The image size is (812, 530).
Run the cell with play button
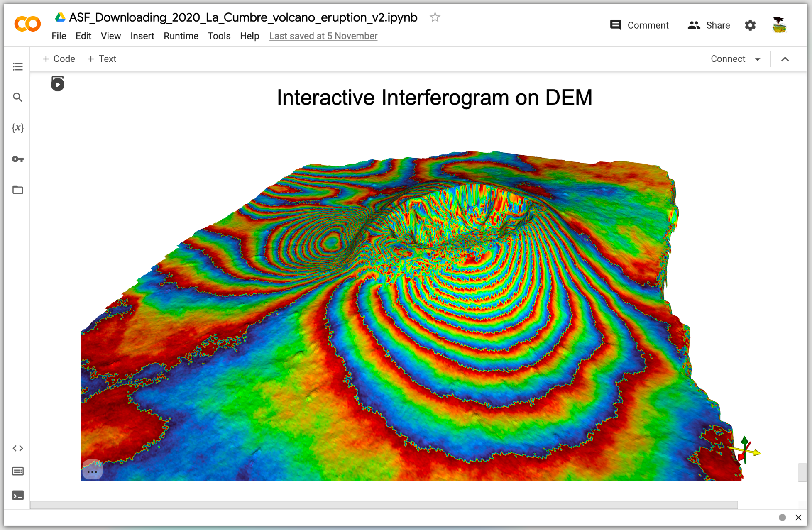[58, 84]
